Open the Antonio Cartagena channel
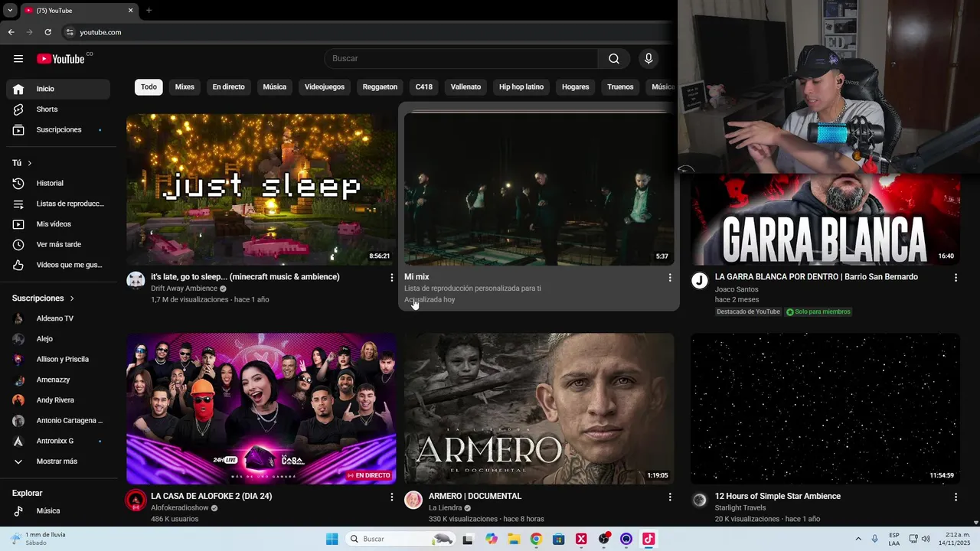980x551 pixels. [58, 421]
